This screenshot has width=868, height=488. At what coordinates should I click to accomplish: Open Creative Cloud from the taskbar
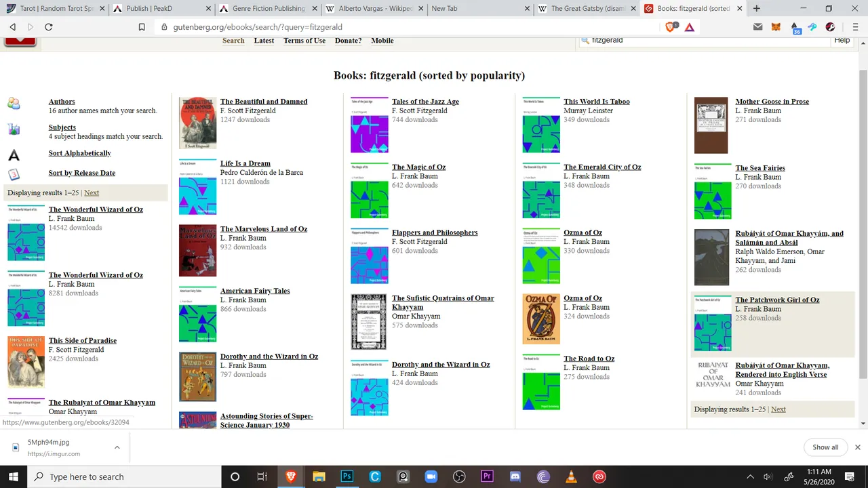point(599,476)
